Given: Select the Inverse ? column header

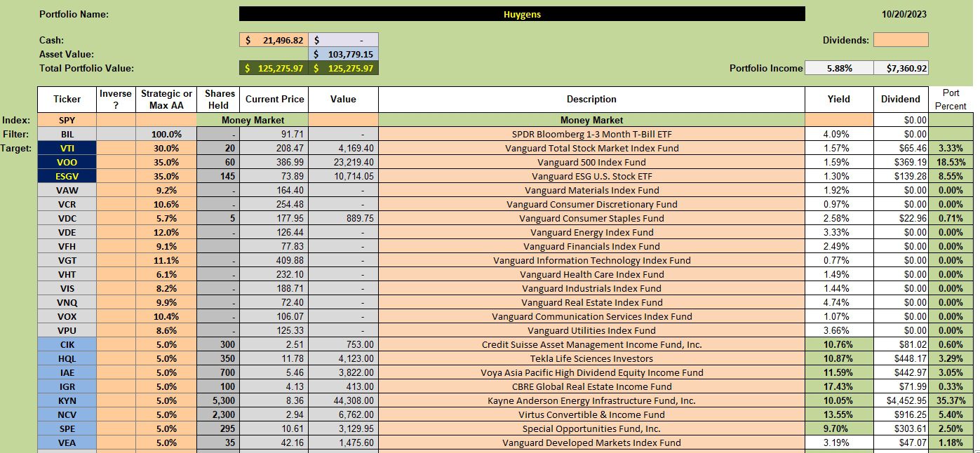Looking at the screenshot, I should [116, 99].
